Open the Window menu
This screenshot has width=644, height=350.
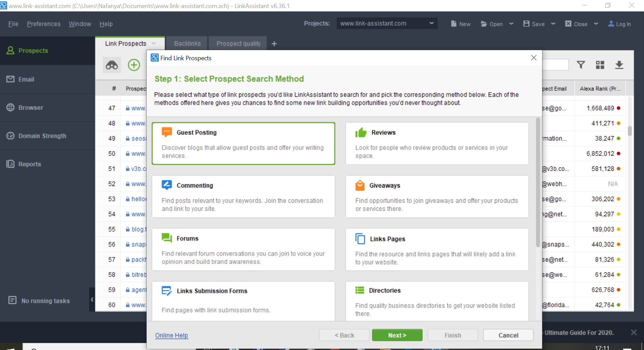click(x=80, y=24)
